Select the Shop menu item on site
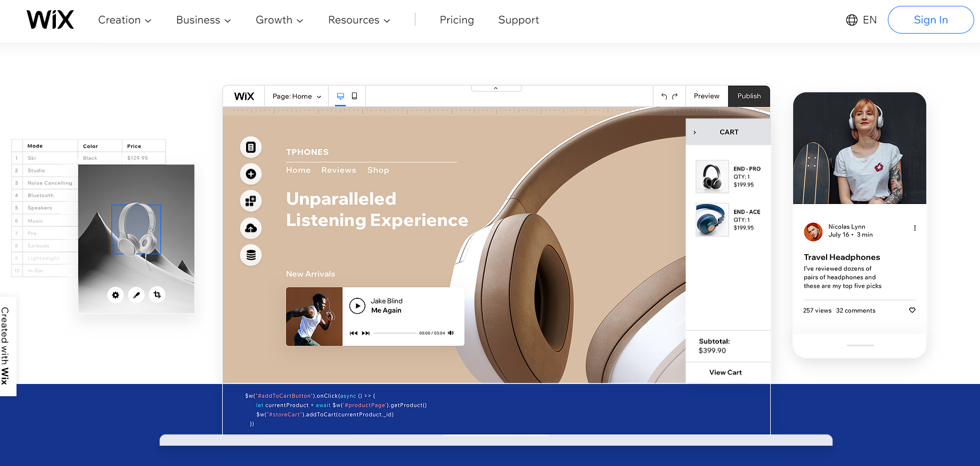The image size is (980, 466). (x=378, y=170)
